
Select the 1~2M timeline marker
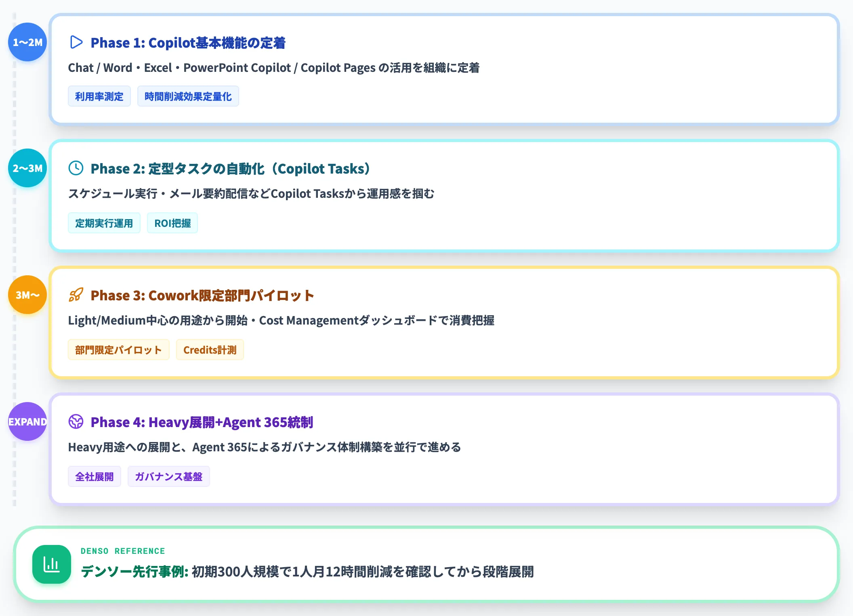pyautogui.click(x=27, y=42)
